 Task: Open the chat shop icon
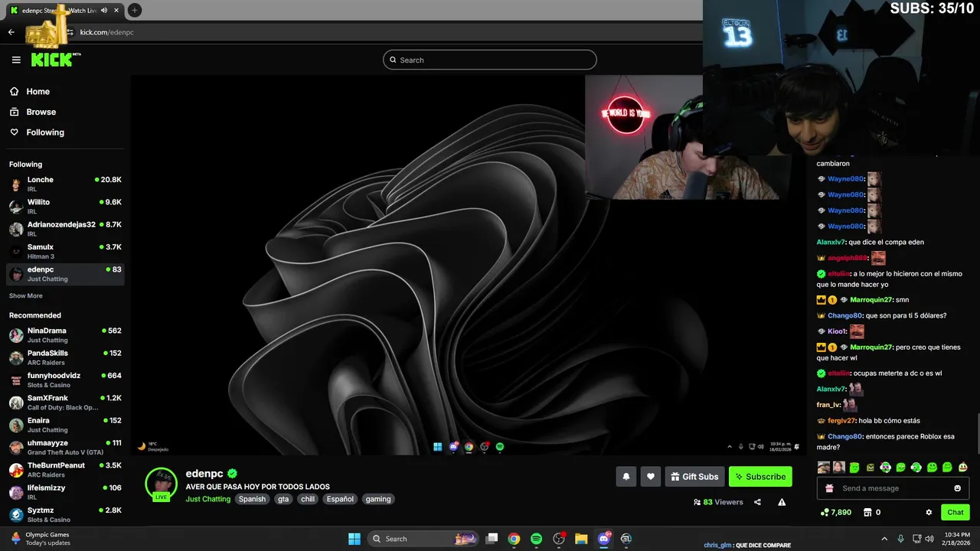click(x=867, y=512)
